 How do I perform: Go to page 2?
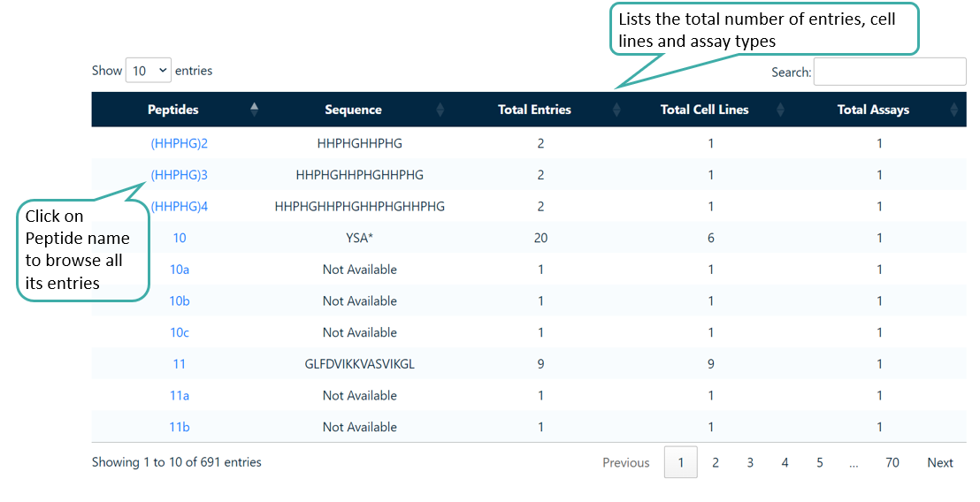[715, 462]
